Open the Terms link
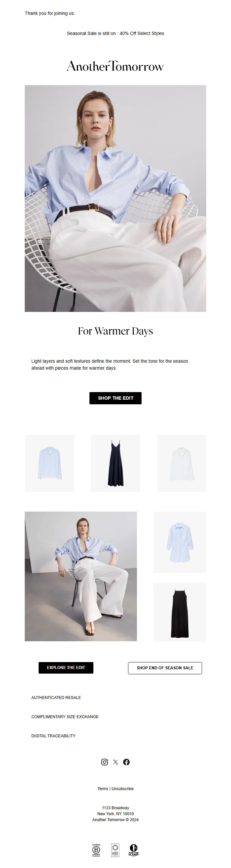The width and height of the screenshot is (231, 868). pyautogui.click(x=103, y=788)
